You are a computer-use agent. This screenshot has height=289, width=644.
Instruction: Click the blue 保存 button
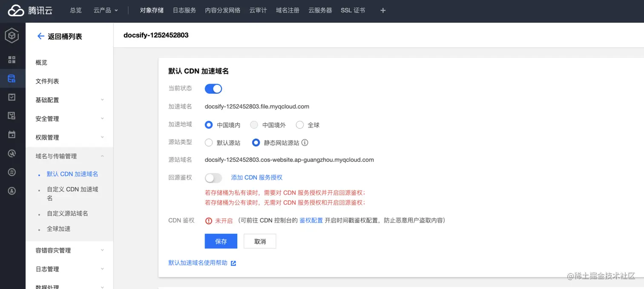[x=221, y=241]
